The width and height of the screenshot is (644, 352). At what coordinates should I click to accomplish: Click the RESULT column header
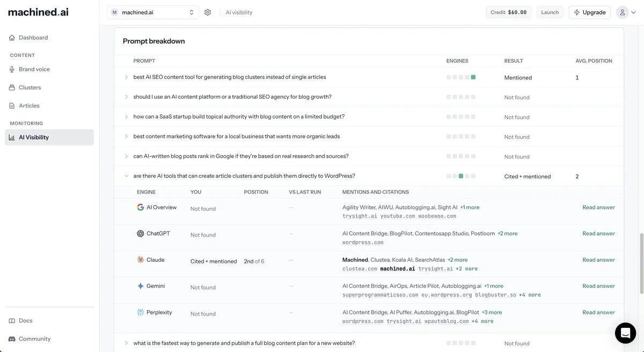[514, 61]
